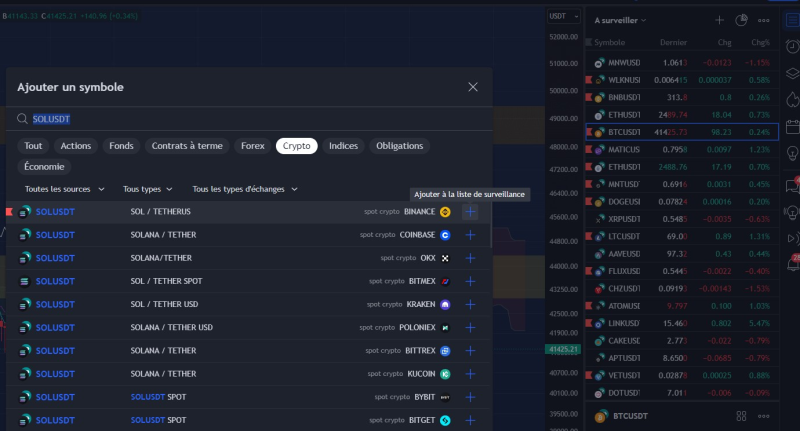Open Tous les types d'échanges dropdown
Screen dimensions: 800x431
tap(245, 189)
